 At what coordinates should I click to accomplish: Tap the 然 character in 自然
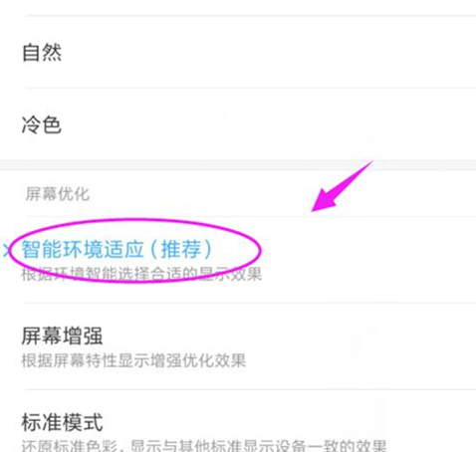pyautogui.click(x=52, y=52)
